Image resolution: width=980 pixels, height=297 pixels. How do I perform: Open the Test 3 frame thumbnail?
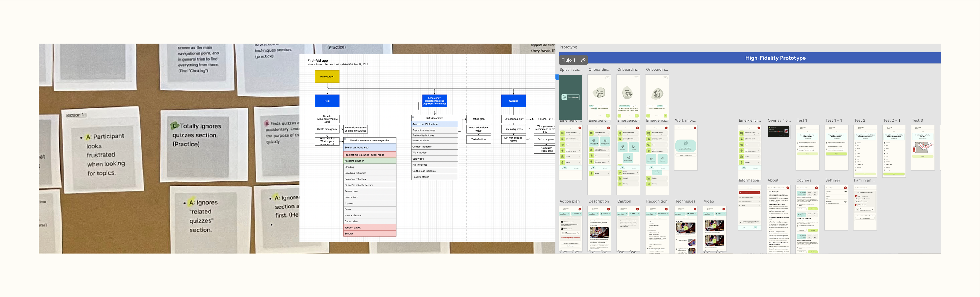pyautogui.click(x=923, y=148)
